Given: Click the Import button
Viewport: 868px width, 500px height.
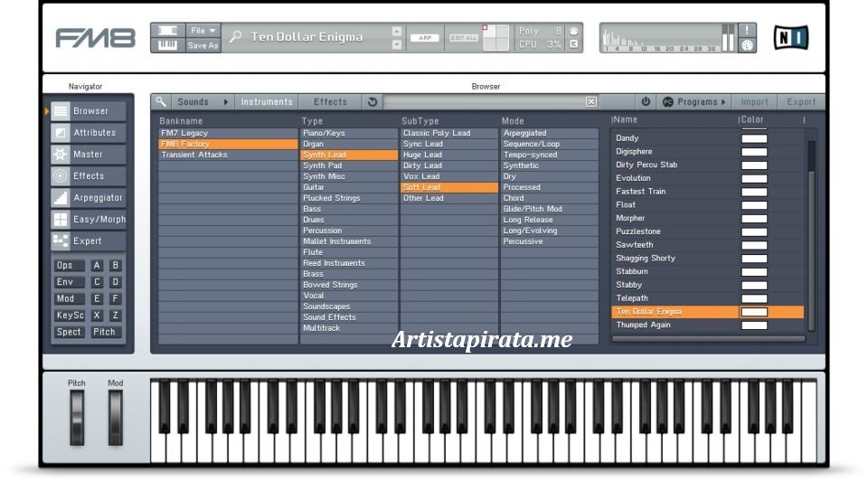Looking at the screenshot, I should pyautogui.click(x=754, y=102).
